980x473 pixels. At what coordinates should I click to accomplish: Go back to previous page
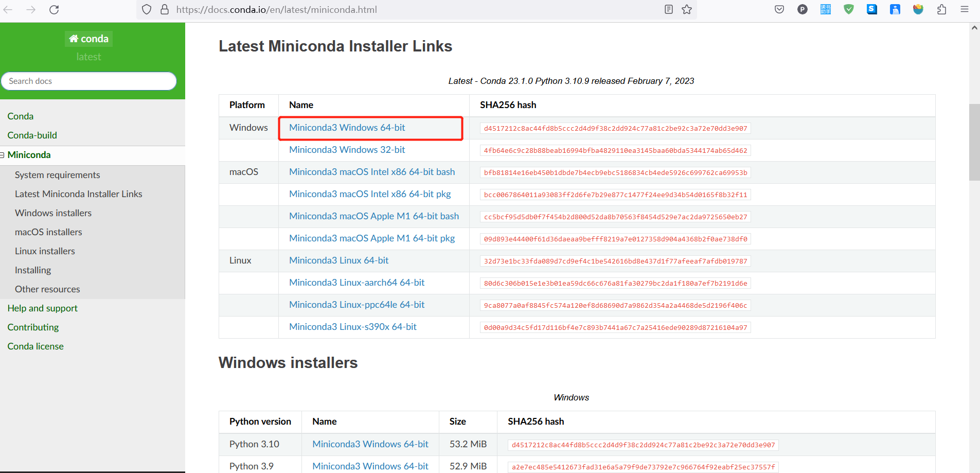click(x=8, y=9)
